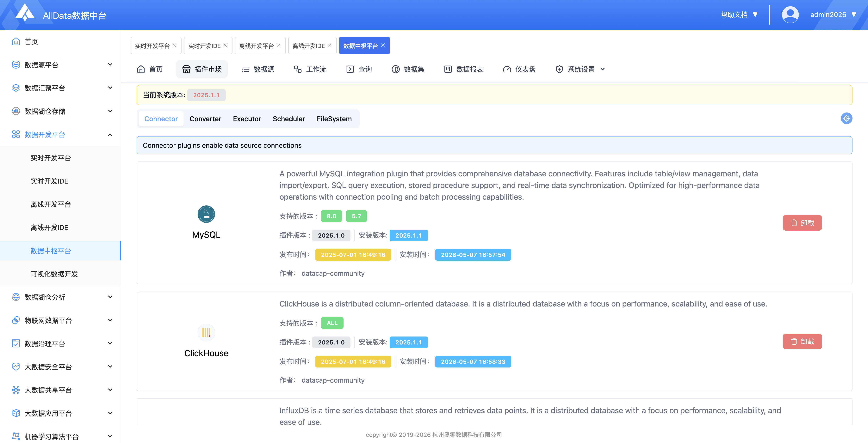The width and height of the screenshot is (868, 443).
Task: Open the 数据集 dataset nav item
Action: click(408, 69)
